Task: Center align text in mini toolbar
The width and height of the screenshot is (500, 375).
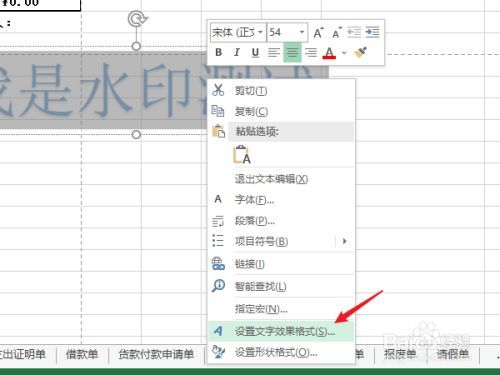Action: click(292, 52)
